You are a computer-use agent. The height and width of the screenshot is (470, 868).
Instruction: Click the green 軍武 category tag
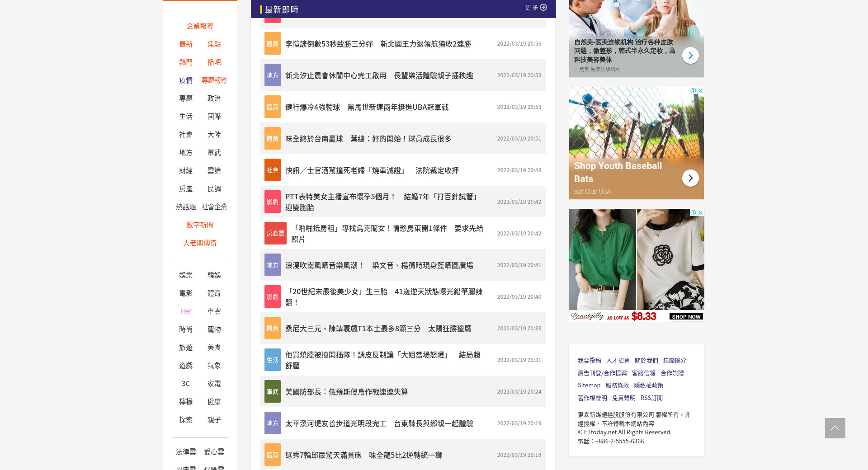272,392
